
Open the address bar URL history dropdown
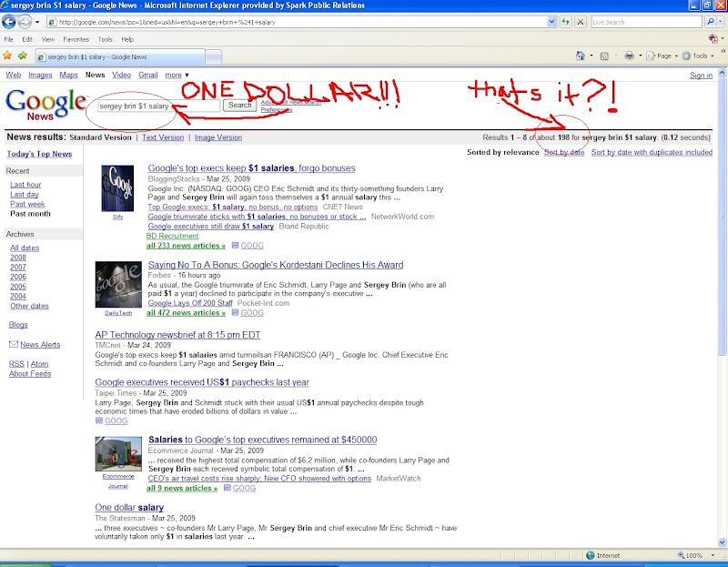[x=551, y=22]
